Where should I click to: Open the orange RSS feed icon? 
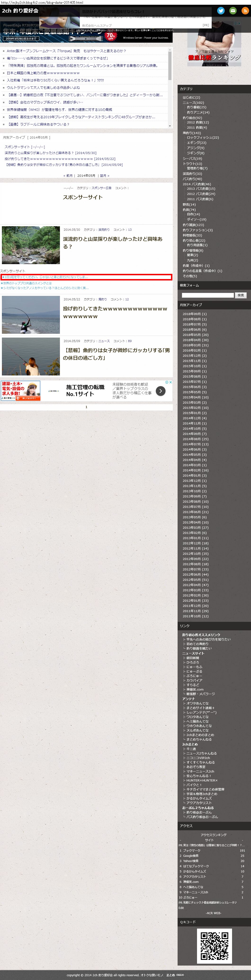pos(245,11)
